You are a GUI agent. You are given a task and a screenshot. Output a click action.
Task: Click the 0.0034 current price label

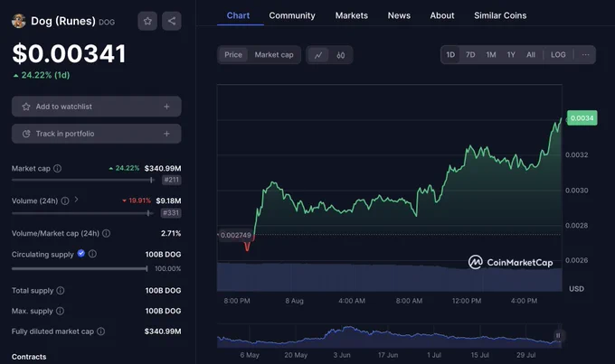point(582,118)
